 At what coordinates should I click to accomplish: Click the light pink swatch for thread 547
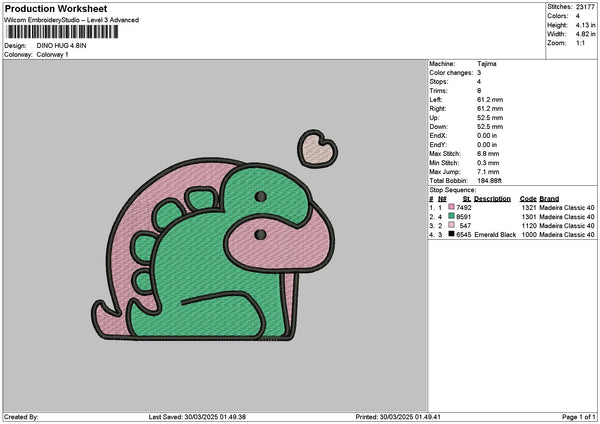pos(452,225)
